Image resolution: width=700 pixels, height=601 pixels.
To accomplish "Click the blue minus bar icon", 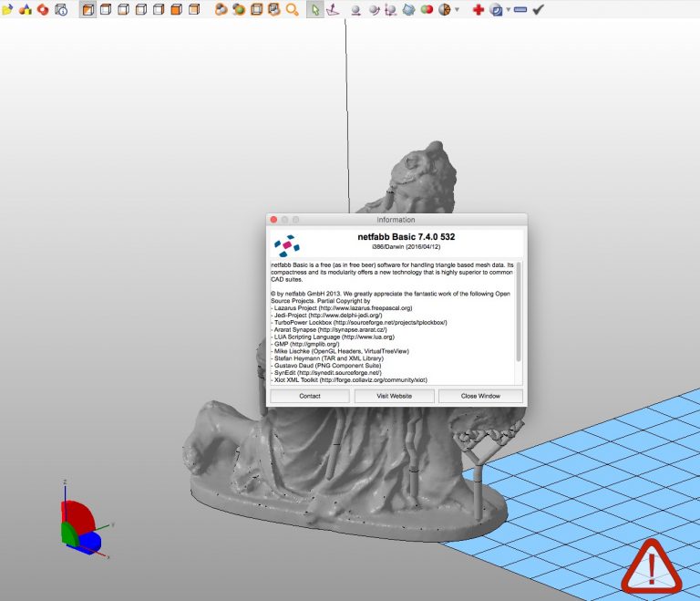I will 520,10.
